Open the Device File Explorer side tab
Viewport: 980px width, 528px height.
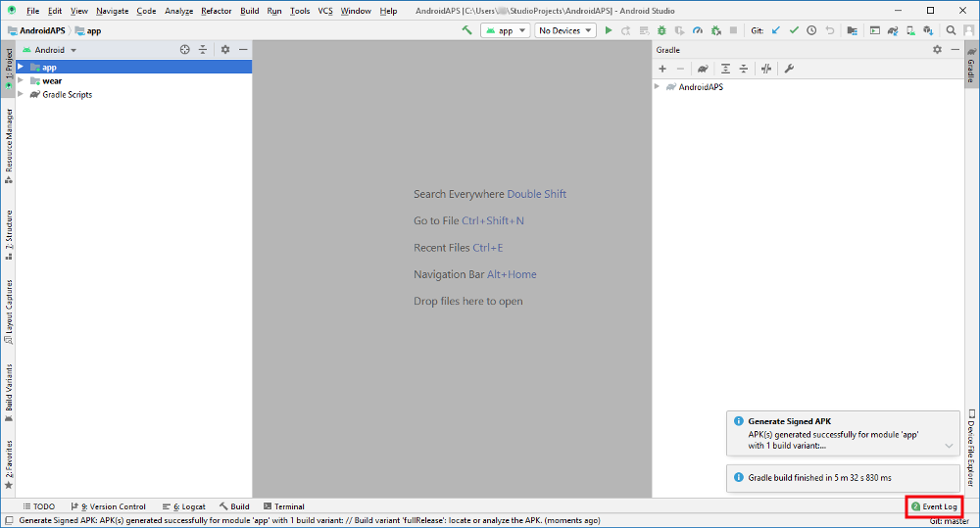click(x=971, y=448)
